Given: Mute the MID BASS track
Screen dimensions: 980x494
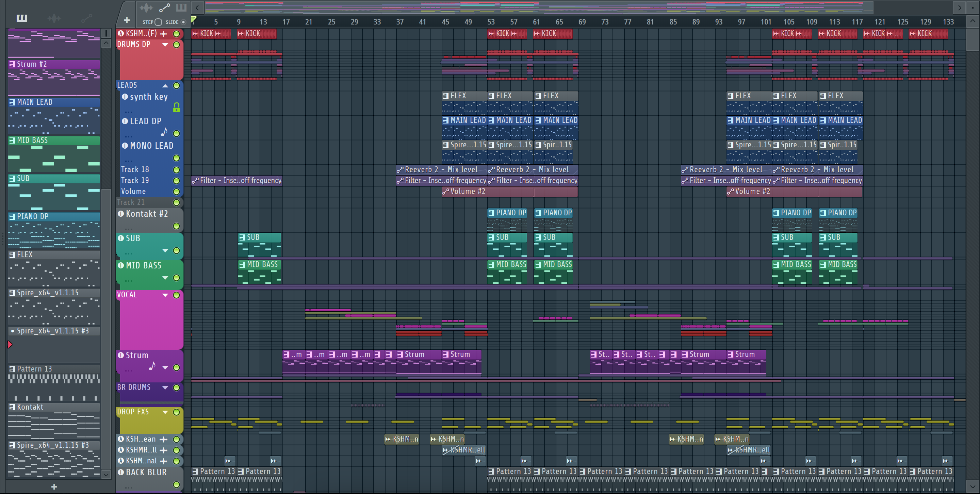Looking at the screenshot, I should click(177, 278).
